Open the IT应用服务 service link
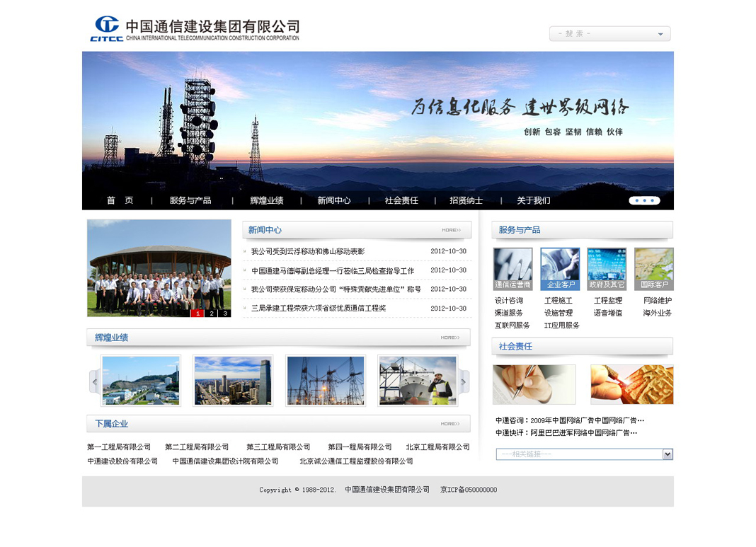This screenshot has width=756, height=547. [x=562, y=326]
